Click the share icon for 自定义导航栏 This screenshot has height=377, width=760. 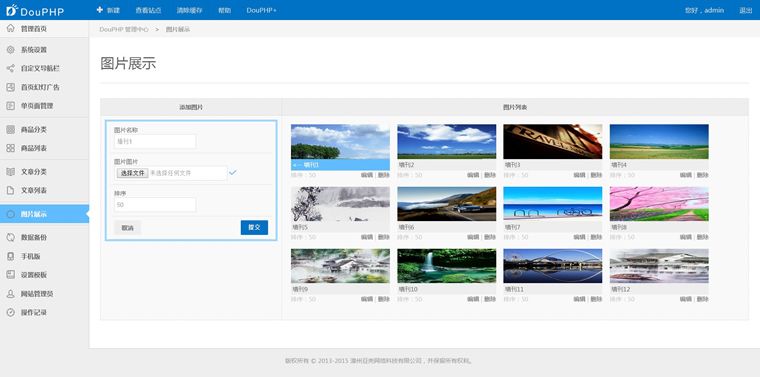click(x=10, y=68)
